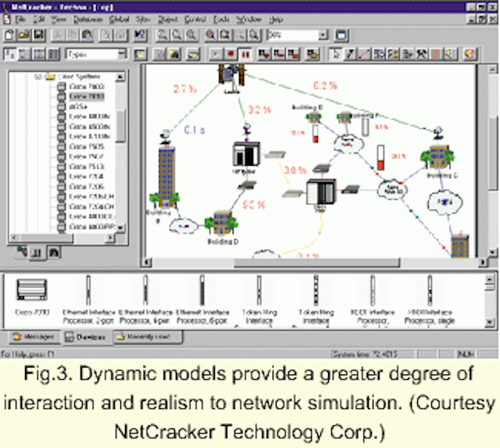Viewport: 500px width, 448px height.
Task: Click the first zoom magnifier icon
Action: 162,35
